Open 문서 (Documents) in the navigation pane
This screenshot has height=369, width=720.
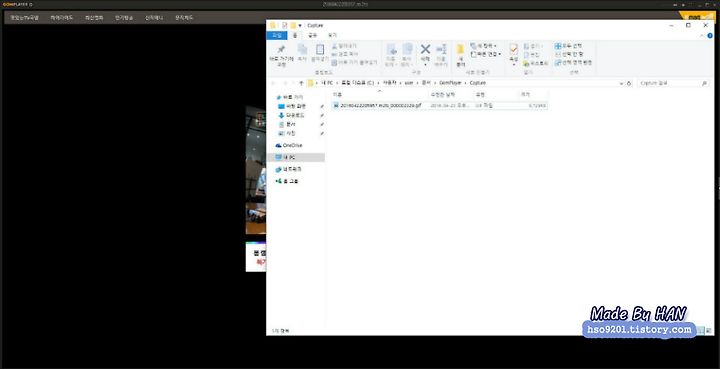[287, 124]
